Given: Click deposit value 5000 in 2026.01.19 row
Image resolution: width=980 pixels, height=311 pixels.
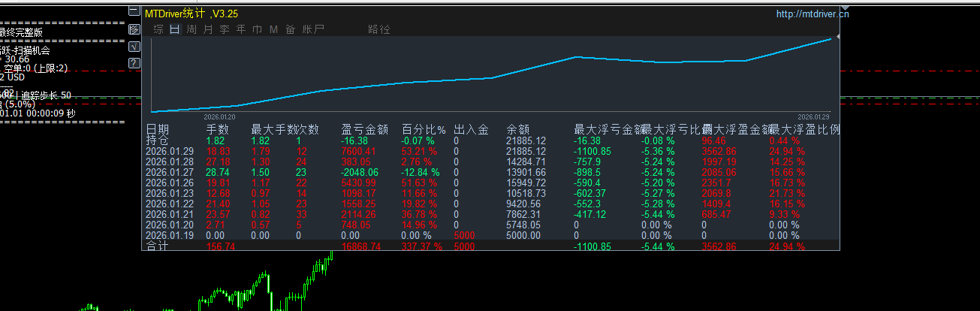Looking at the screenshot, I should coord(464,235).
